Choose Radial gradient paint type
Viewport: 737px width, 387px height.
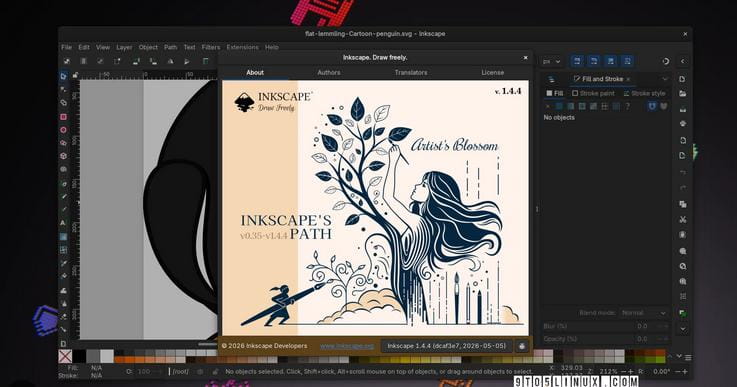click(x=582, y=107)
